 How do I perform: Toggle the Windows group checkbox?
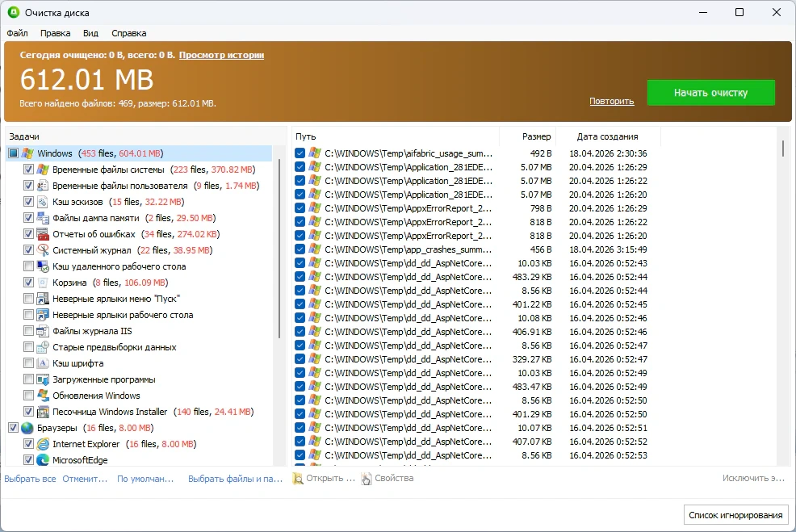pos(14,153)
